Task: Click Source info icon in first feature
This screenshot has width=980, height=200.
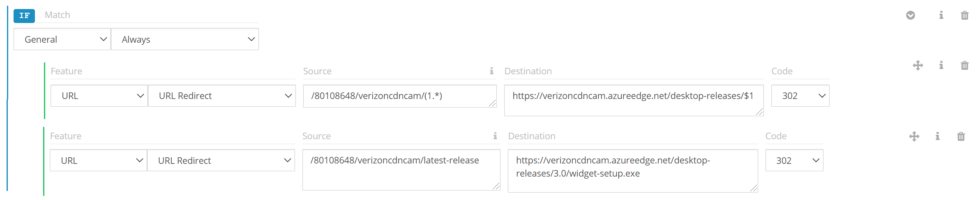Action: tap(491, 71)
